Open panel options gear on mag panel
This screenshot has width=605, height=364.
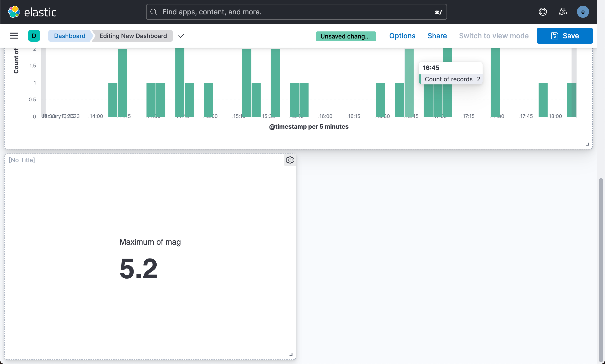click(290, 160)
